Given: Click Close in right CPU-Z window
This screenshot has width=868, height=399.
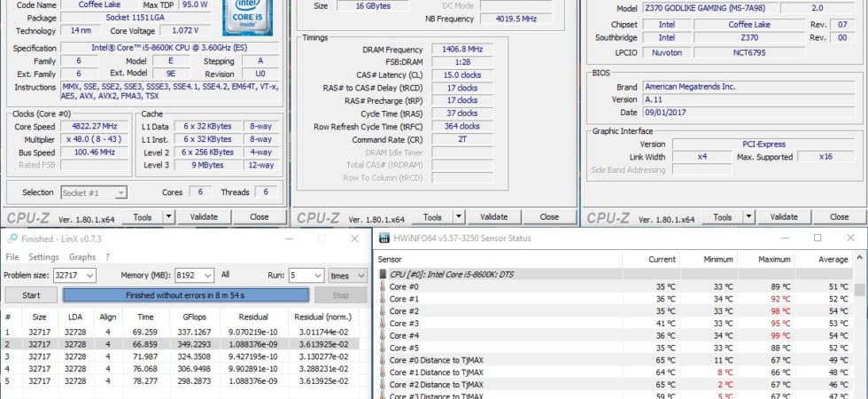Looking at the screenshot, I should click(840, 216).
